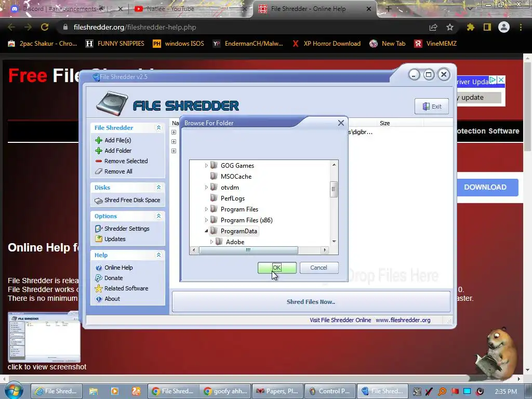Open the windows ISOS bookmark
The height and width of the screenshot is (399, 532).
point(179,44)
